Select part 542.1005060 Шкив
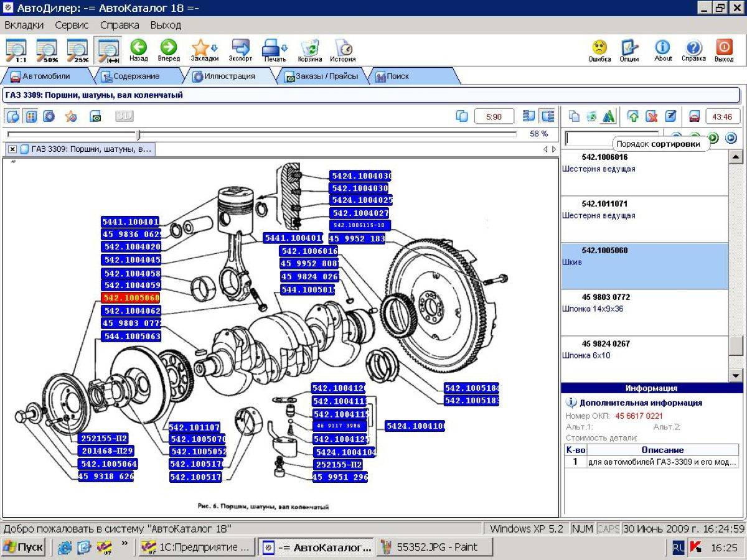The width and height of the screenshot is (747, 560). [x=644, y=266]
